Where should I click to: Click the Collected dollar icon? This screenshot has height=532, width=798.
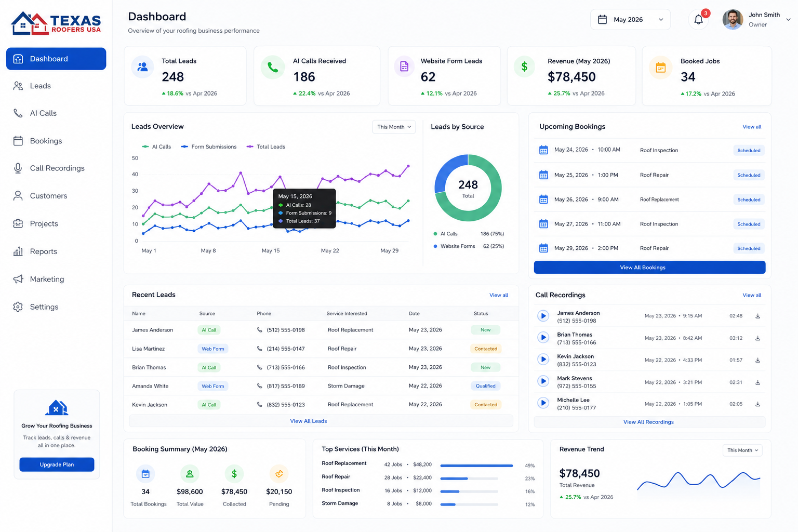234,474
